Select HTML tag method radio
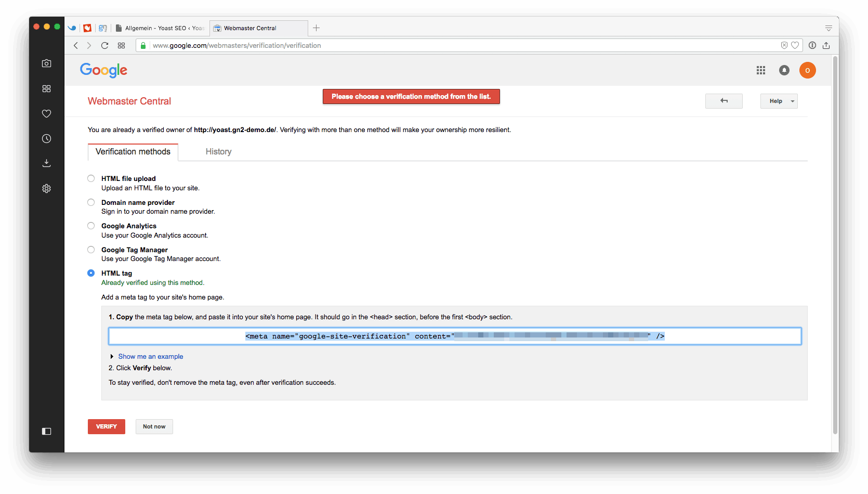 (x=91, y=273)
